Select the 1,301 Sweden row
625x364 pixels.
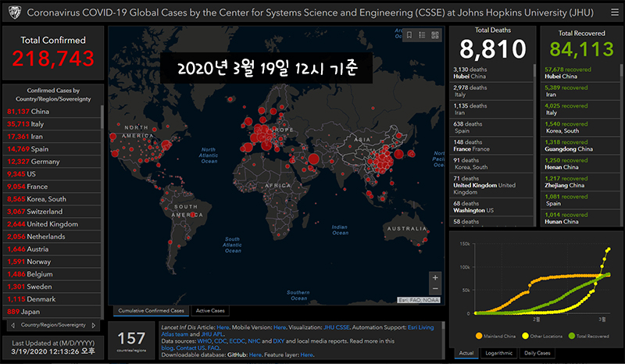52,287
